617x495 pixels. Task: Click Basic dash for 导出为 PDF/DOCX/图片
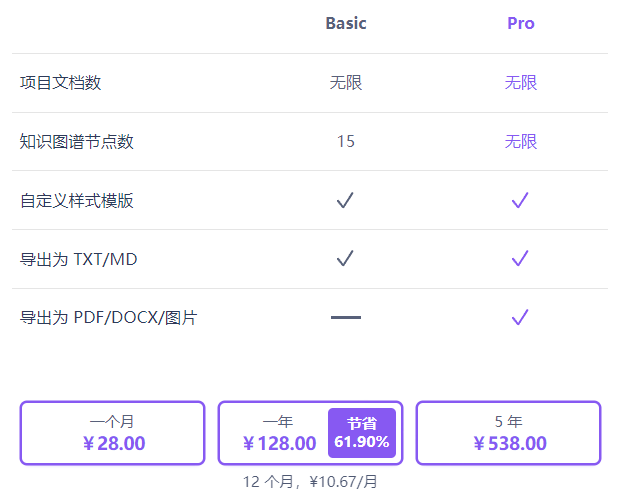[345, 318]
